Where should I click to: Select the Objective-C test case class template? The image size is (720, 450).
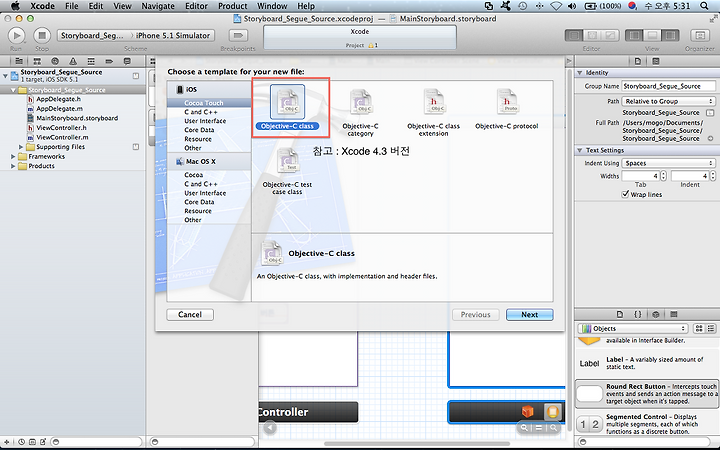287,172
